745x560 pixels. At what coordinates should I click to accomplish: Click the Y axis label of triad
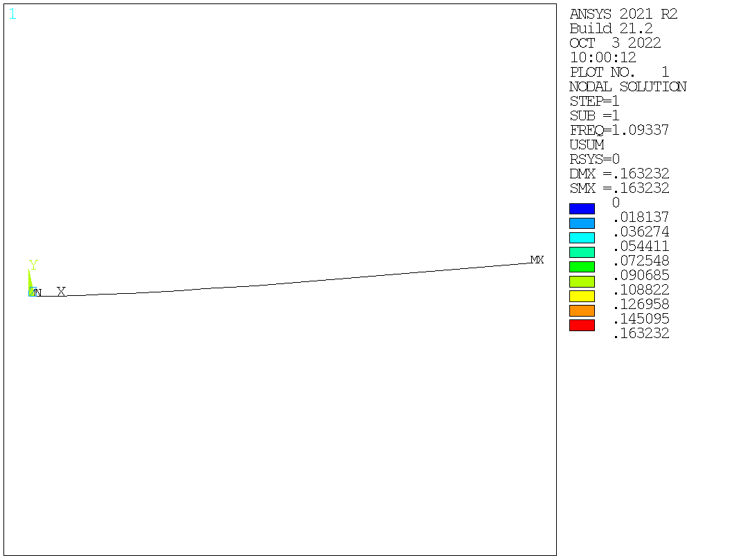tap(33, 265)
